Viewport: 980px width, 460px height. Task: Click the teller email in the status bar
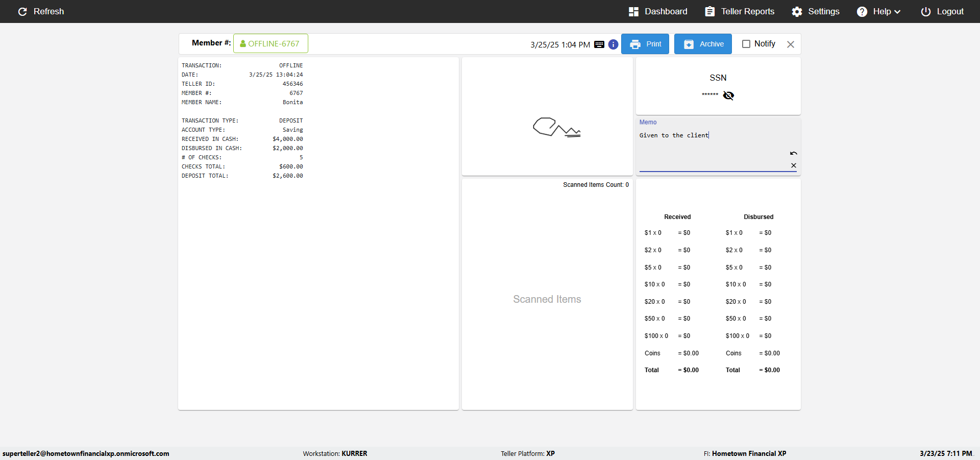86,453
